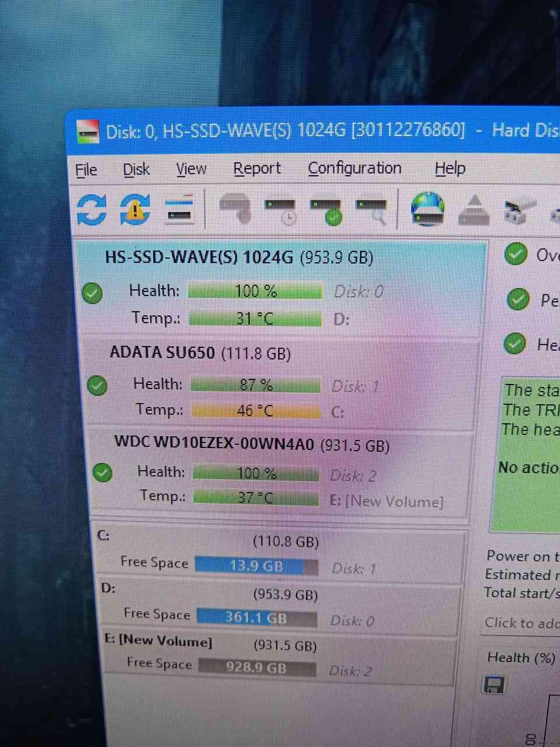Click the "Disk: 2" label beside WDC health

click(x=353, y=476)
